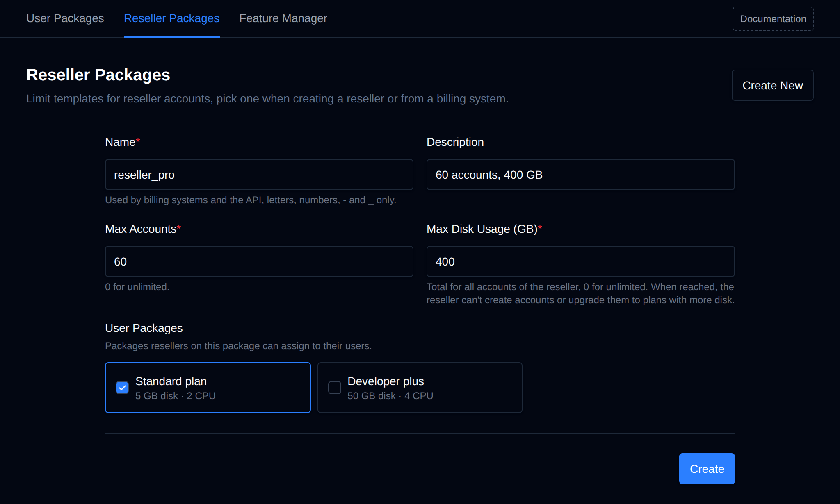The width and height of the screenshot is (840, 504).
Task: Click the 'Used by billing systems' hint
Action: (251, 200)
